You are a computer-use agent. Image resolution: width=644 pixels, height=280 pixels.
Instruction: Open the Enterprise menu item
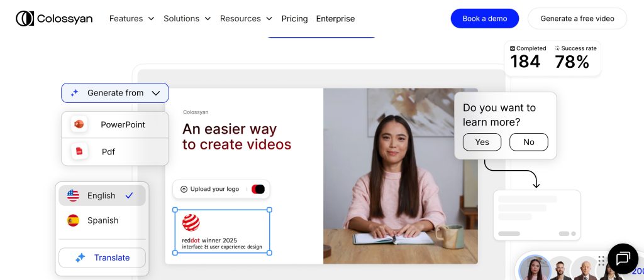point(335,19)
